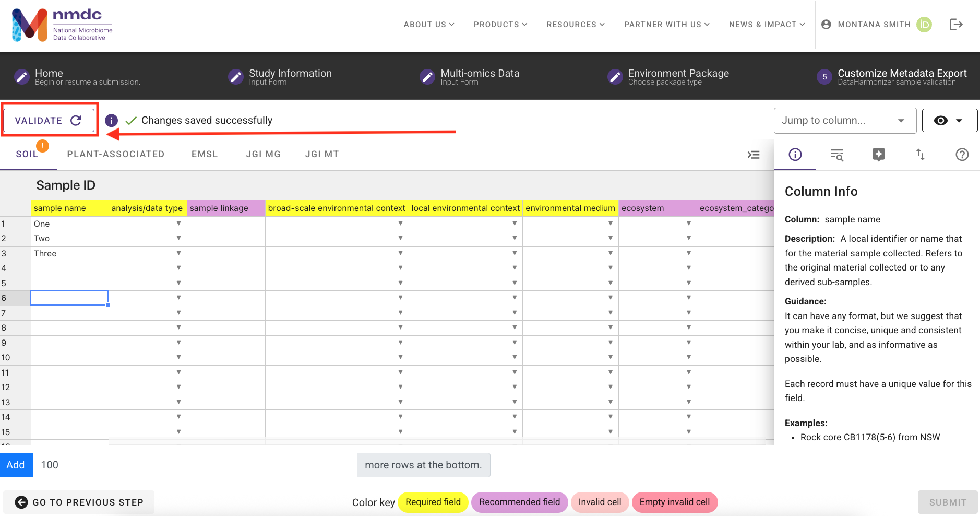This screenshot has width=980, height=516.
Task: Click the Validate button
Action: tap(49, 121)
